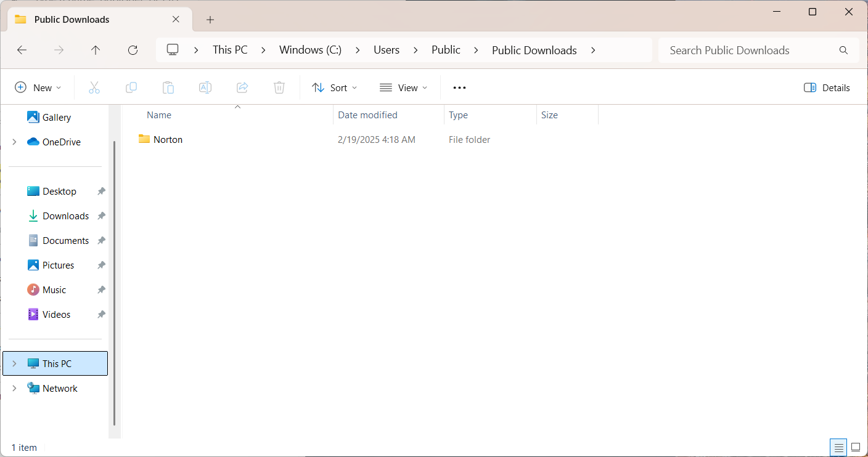Open the See more options menu
The width and height of the screenshot is (868, 457).
coord(459,88)
